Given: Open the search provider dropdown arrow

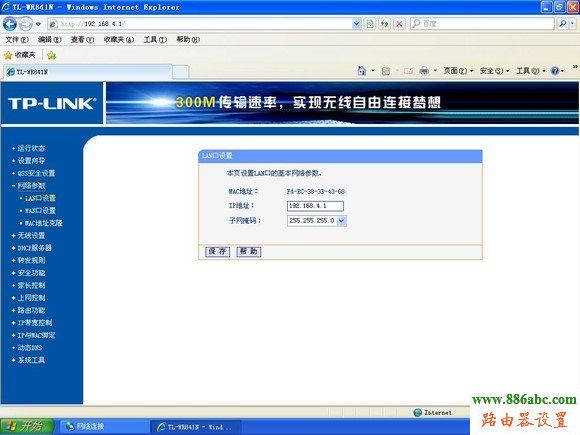Looking at the screenshot, I should point(573,24).
